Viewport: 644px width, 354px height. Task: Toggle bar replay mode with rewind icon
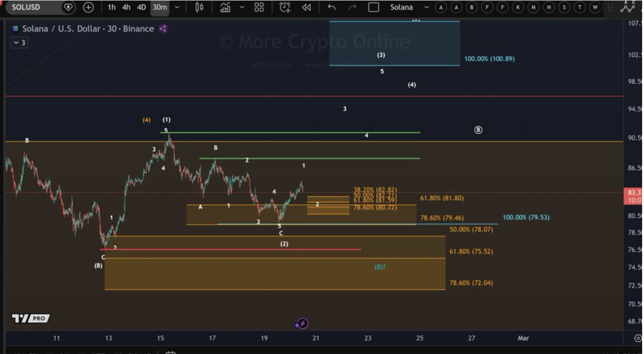(x=307, y=7)
